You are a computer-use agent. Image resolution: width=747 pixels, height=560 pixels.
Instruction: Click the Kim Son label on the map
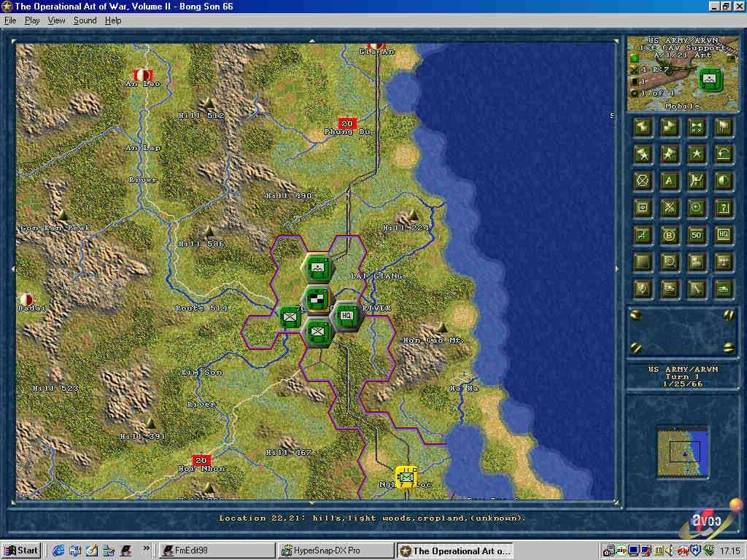201,373
